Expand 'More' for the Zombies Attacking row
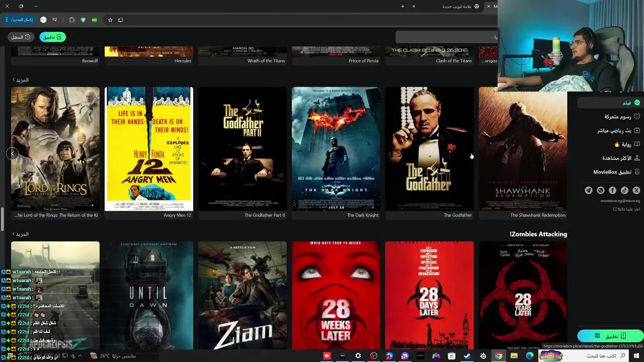 (20, 234)
